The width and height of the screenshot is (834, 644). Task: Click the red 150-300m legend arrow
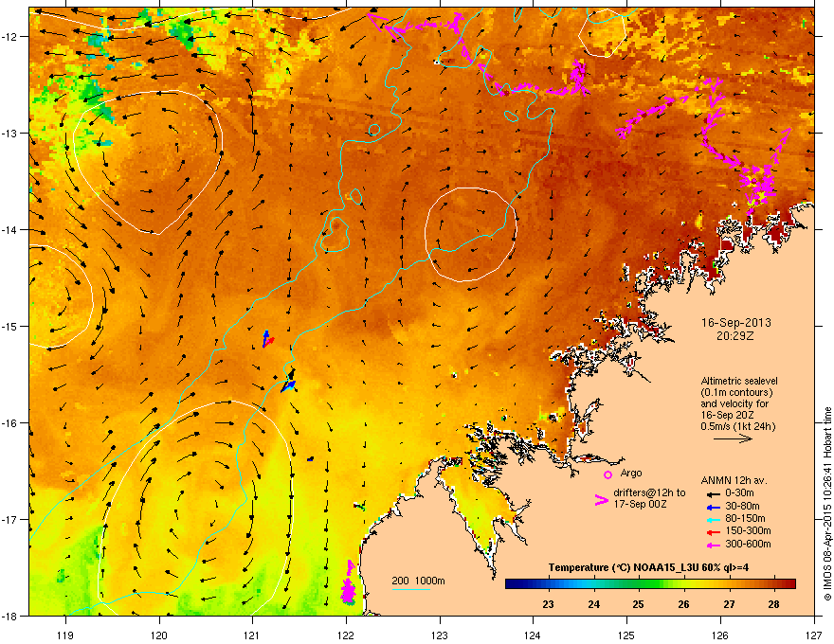click(x=713, y=532)
